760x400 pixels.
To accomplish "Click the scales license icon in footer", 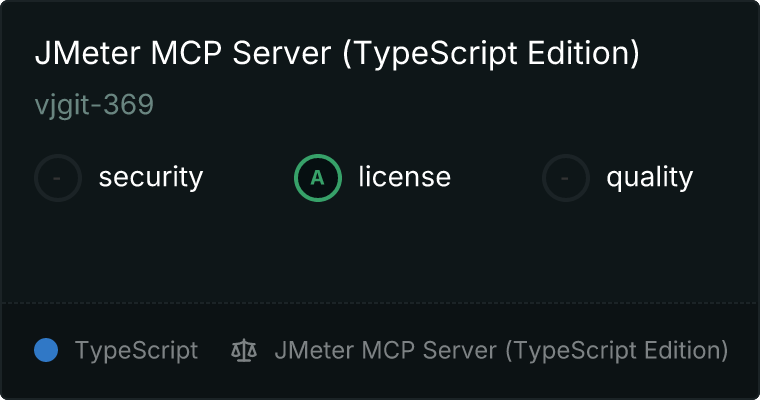I will tap(244, 351).
